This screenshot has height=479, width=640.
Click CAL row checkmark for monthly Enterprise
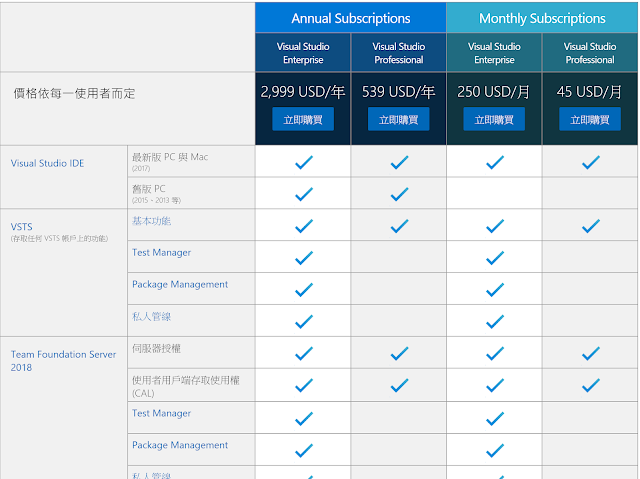(x=495, y=386)
